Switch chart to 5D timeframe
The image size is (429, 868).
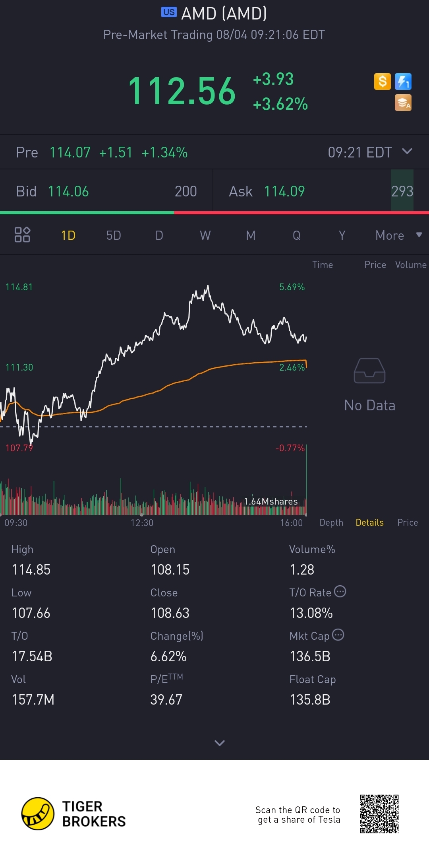click(114, 235)
